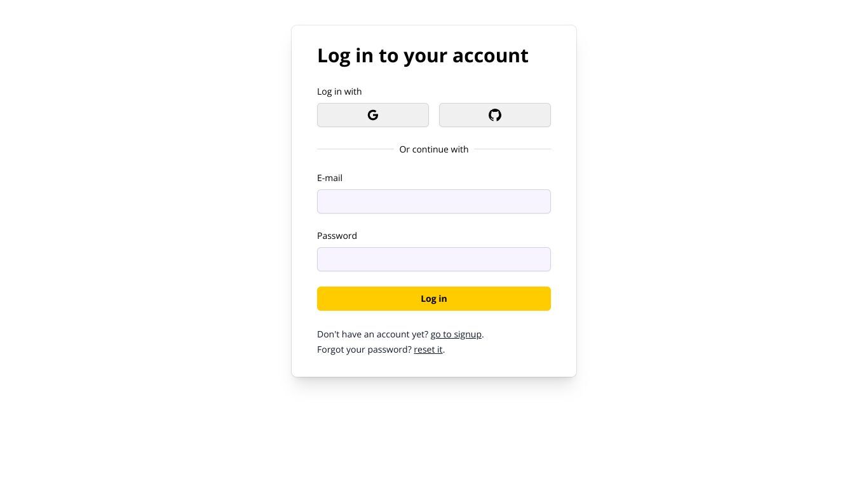Viewport: 868px width, 488px height.
Task: Choose Google as the login provider
Action: tap(373, 115)
